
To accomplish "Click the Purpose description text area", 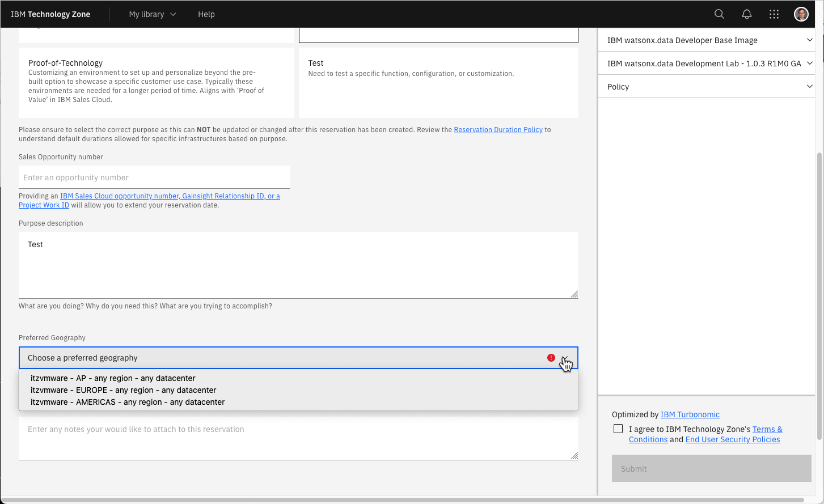I will point(298,265).
